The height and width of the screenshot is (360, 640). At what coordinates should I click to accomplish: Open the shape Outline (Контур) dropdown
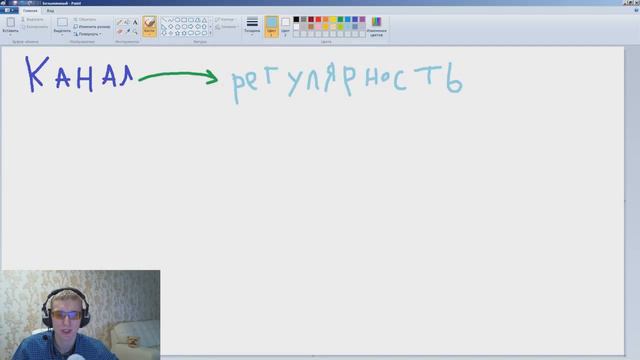[x=225, y=19]
